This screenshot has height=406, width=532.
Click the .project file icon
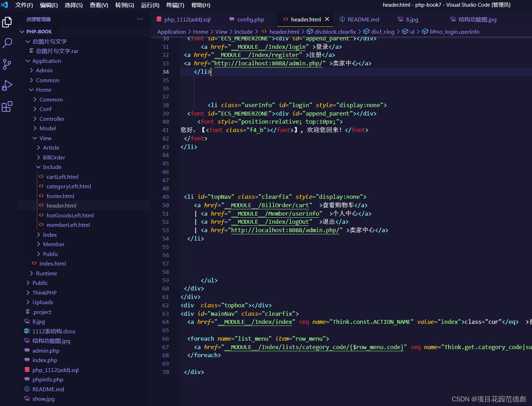(x=28, y=312)
